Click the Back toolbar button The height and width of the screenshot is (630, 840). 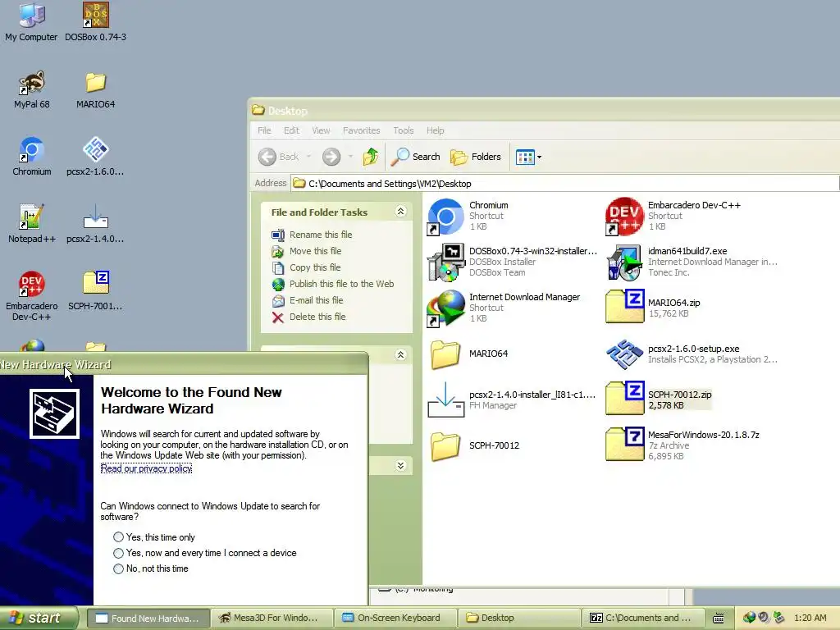[x=279, y=157]
